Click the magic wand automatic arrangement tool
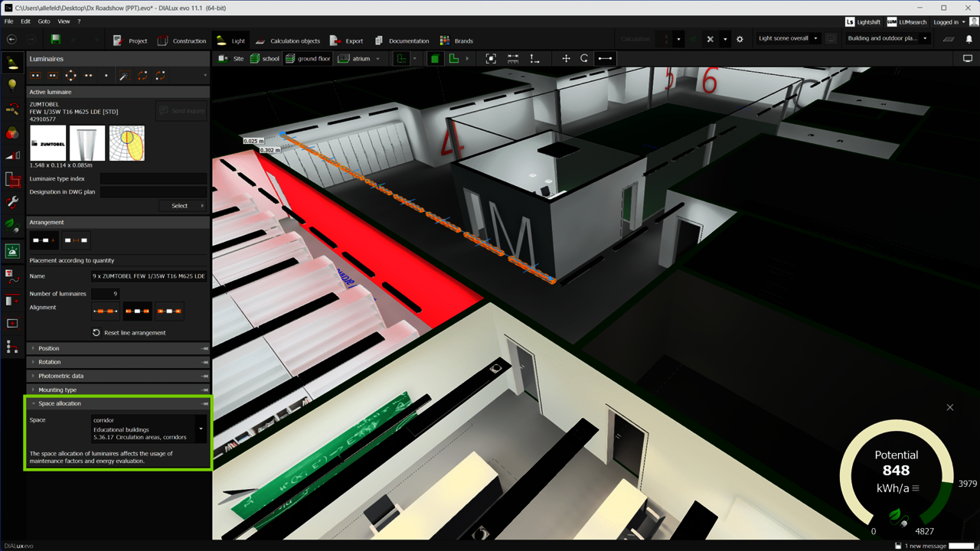980x551 pixels. pos(122,75)
